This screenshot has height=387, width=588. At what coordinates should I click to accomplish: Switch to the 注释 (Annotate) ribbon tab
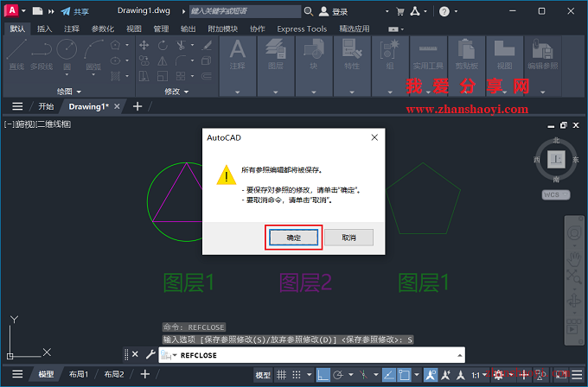pyautogui.click(x=72, y=29)
